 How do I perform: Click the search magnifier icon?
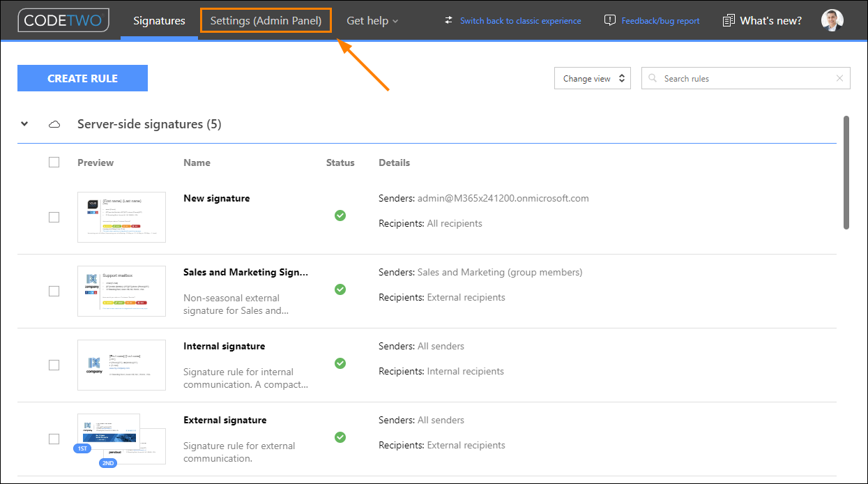pyautogui.click(x=653, y=78)
